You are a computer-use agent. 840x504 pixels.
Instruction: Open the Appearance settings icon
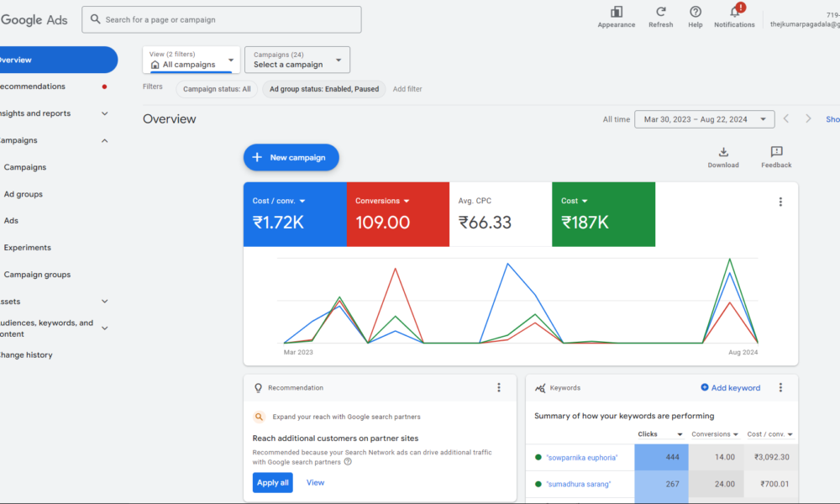[x=616, y=12]
